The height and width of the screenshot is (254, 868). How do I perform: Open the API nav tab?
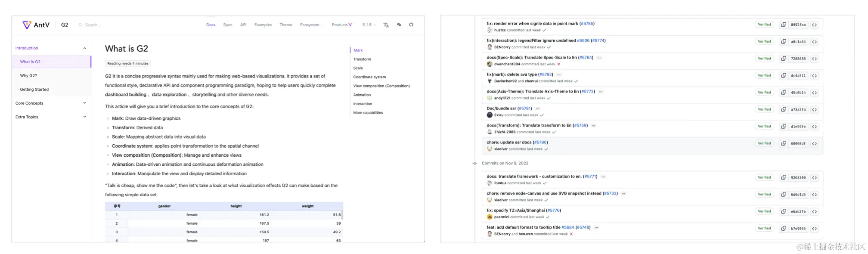point(243,25)
